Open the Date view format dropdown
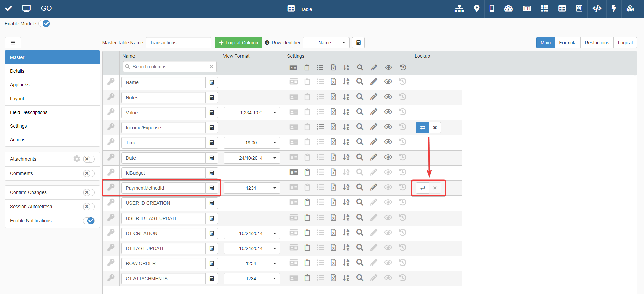The height and width of the screenshot is (294, 644). [x=252, y=158]
